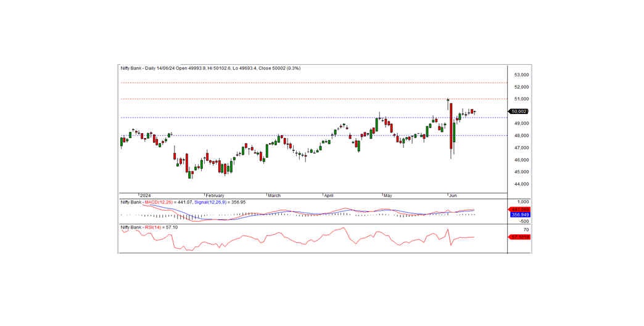644x326 pixels.
Task: Select the '48,000' price axis label
Action: coord(521,136)
